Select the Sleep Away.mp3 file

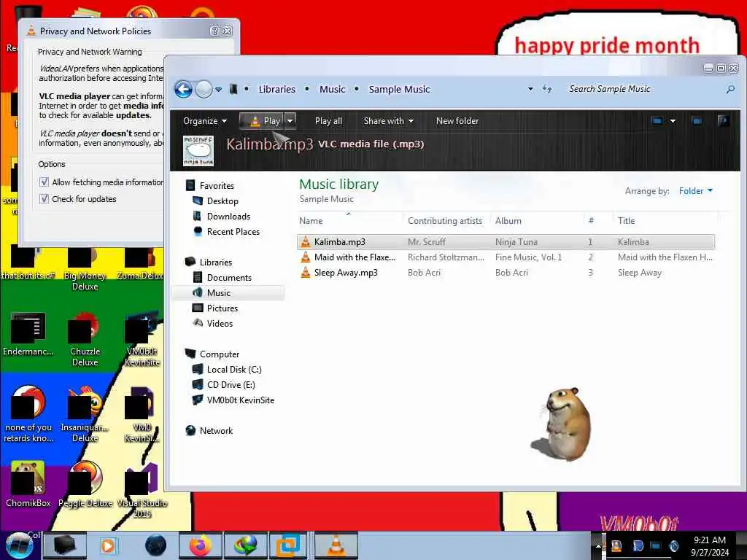[506, 273]
